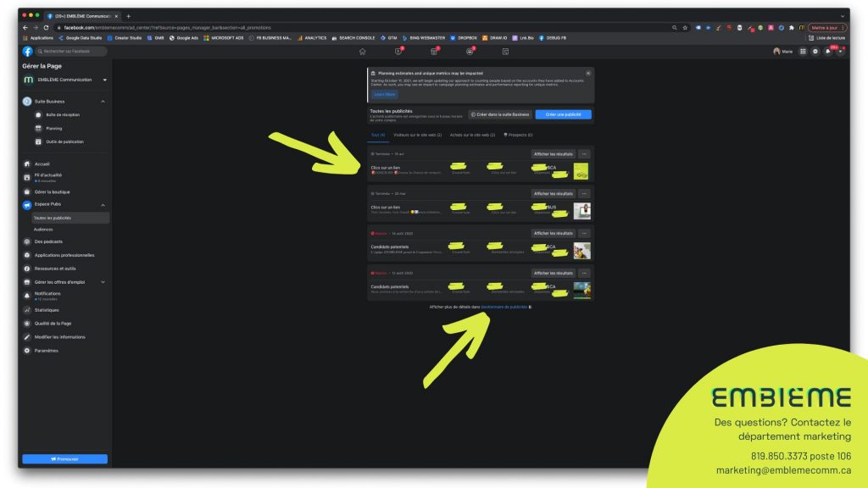Image resolution: width=868 pixels, height=488 pixels.
Task: Open Qualité de la Page
Action: coord(53,323)
